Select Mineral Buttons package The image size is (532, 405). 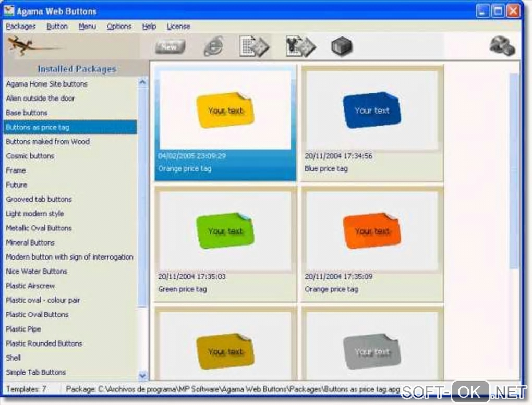pyautogui.click(x=70, y=242)
